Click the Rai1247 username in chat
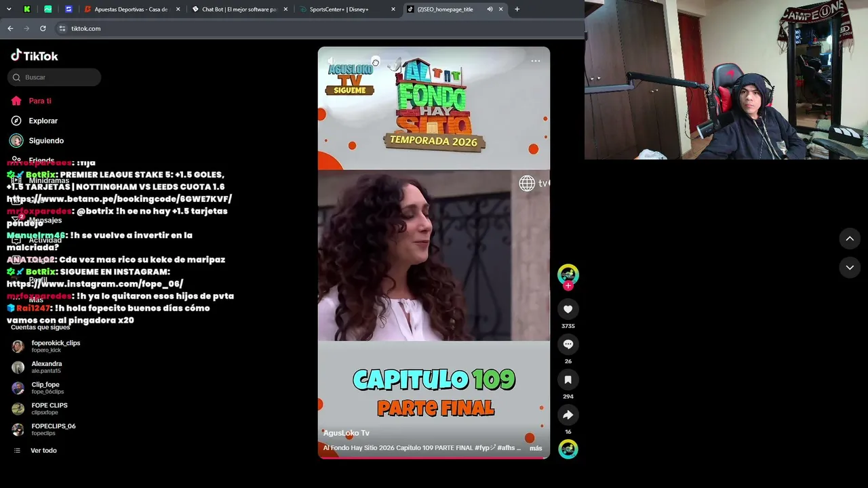The width and height of the screenshot is (868, 488). tap(33, 308)
